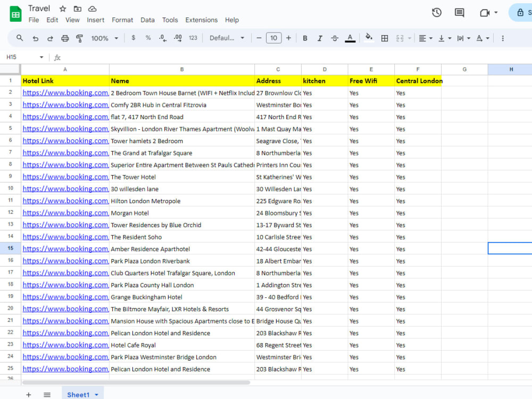532x399 pixels.
Task: Open booking.com link for The Tower Hotel
Action: (65, 177)
